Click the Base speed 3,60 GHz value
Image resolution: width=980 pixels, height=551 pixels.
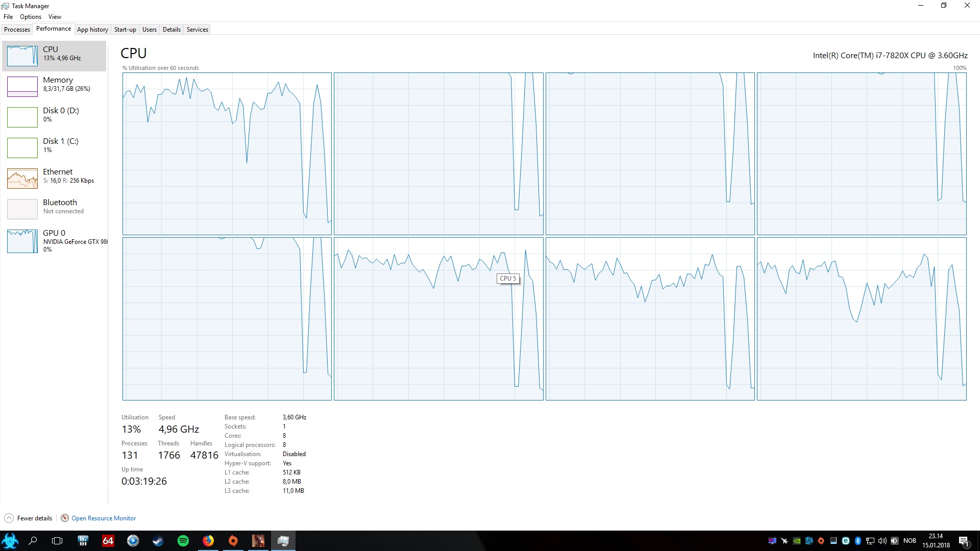[x=295, y=417]
